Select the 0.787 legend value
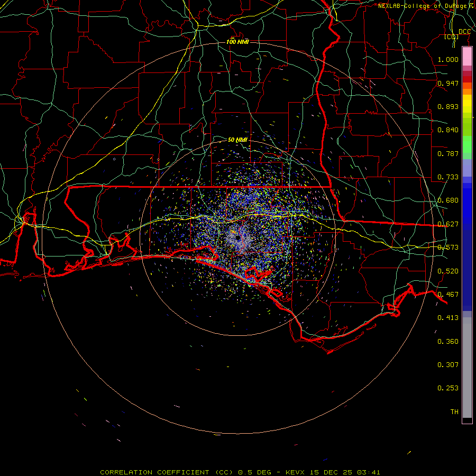 pyautogui.click(x=448, y=153)
